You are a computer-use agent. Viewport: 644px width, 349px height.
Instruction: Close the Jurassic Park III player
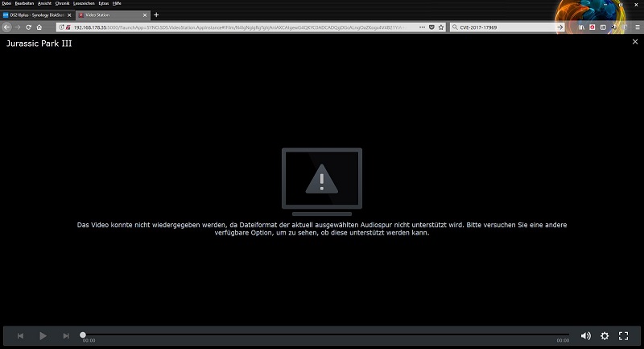tap(634, 42)
